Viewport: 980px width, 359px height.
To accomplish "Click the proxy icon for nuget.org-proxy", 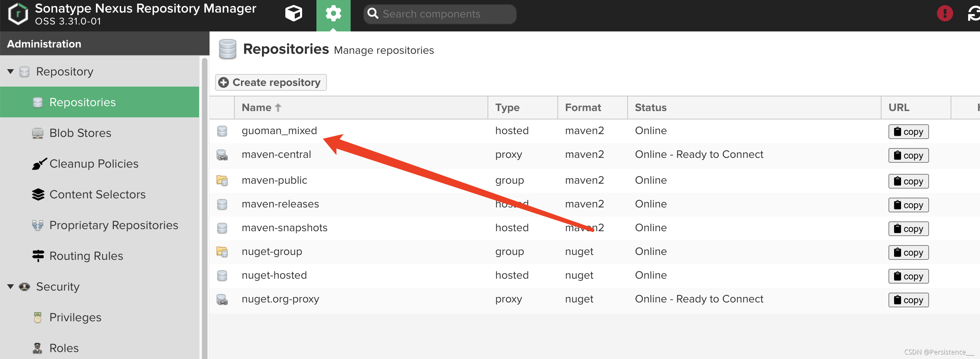I will tap(222, 300).
